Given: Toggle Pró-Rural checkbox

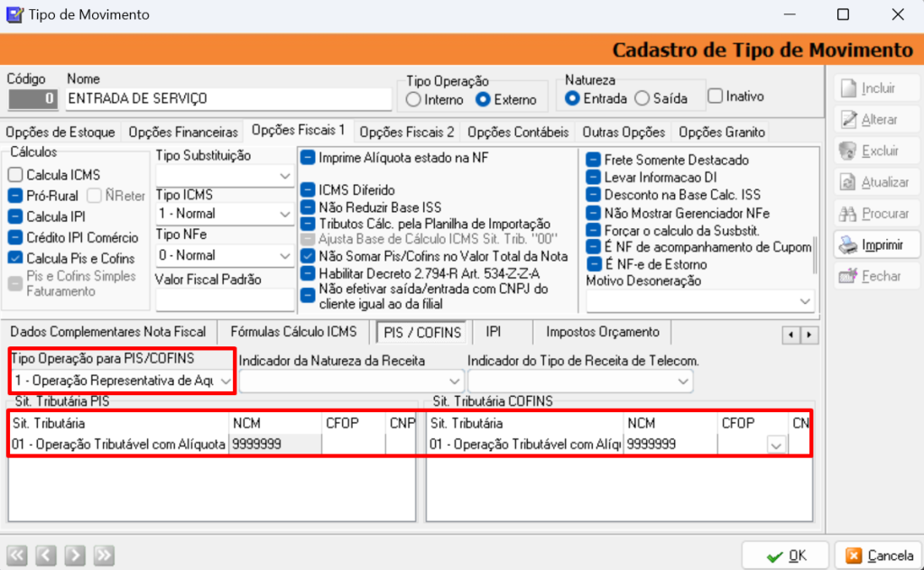Looking at the screenshot, I should pos(15,196).
